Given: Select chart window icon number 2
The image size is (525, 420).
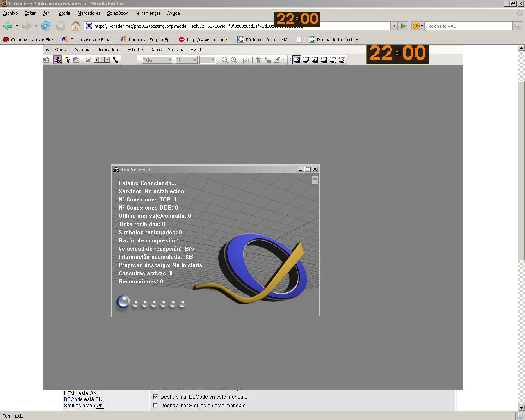Looking at the screenshot, I should [306, 60].
